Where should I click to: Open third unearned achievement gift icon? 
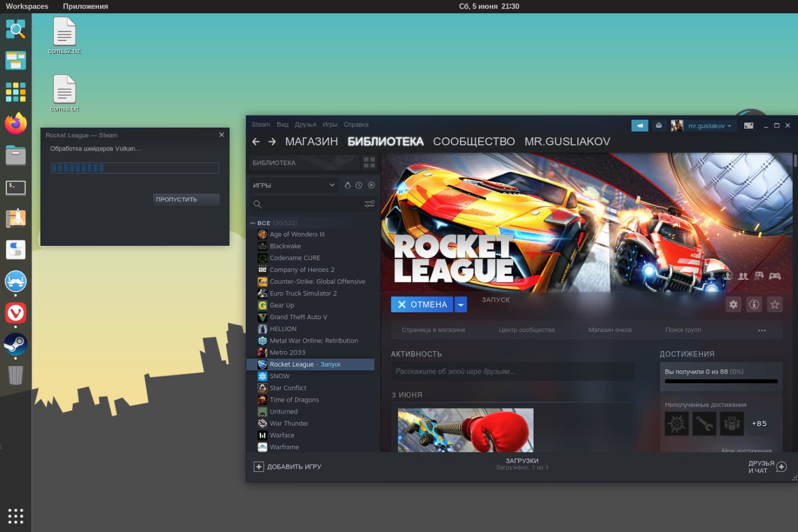tap(732, 424)
